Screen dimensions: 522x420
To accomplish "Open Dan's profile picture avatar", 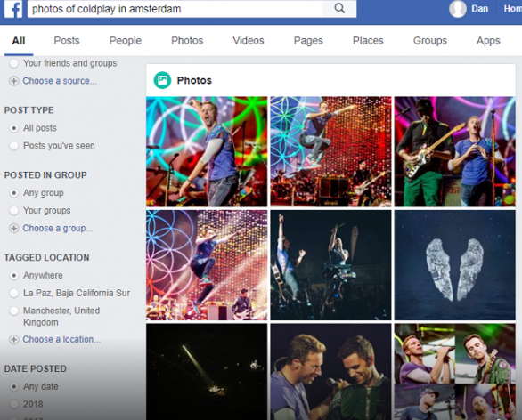I will pyautogui.click(x=458, y=9).
